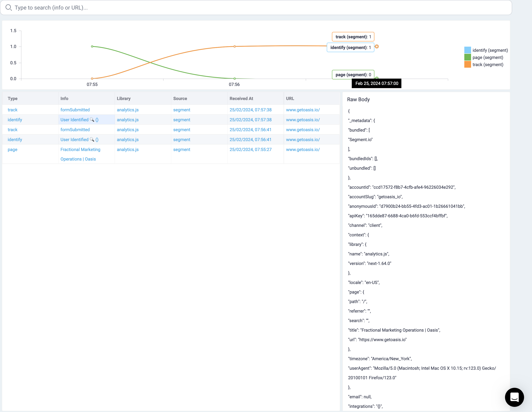Click www.getoasis.io/ URL in first row
This screenshot has height=412, width=532.
[303, 110]
